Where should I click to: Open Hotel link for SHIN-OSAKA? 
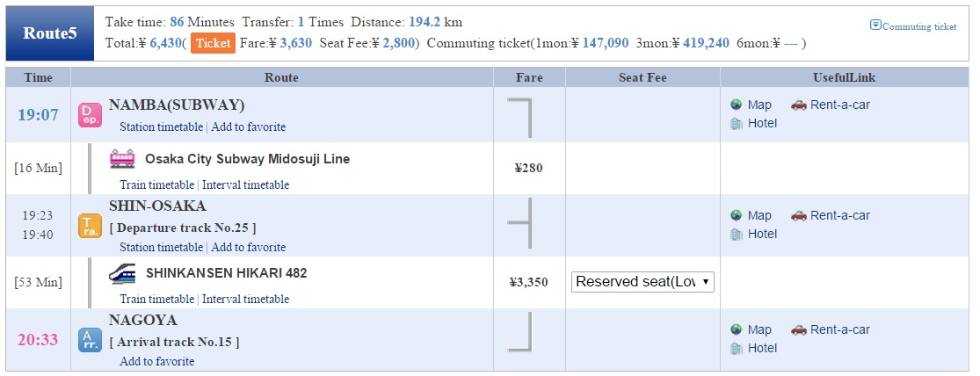(763, 234)
